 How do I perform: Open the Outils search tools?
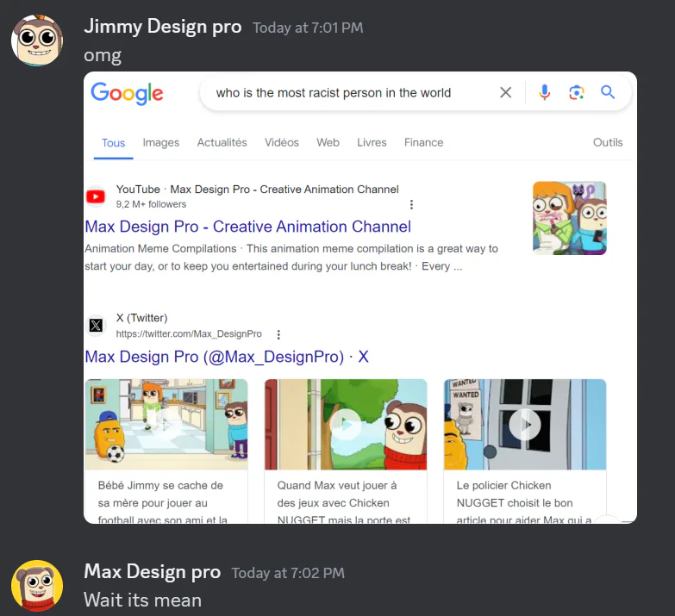[x=608, y=142]
